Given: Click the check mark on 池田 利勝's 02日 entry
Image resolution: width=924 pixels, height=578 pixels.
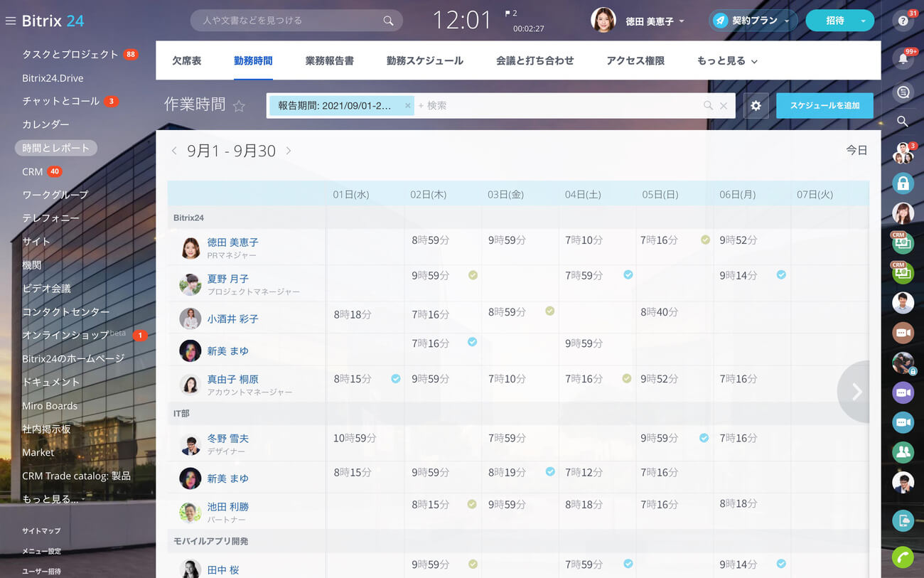Looking at the screenshot, I should (472, 504).
